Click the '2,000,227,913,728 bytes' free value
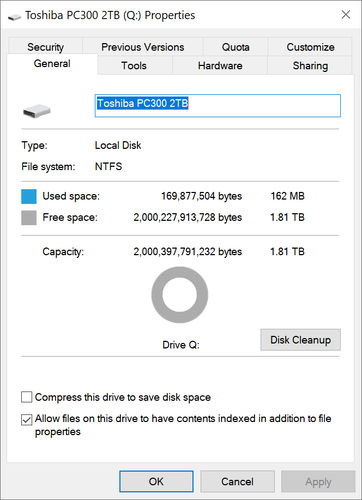The image size is (362, 500). (188, 217)
